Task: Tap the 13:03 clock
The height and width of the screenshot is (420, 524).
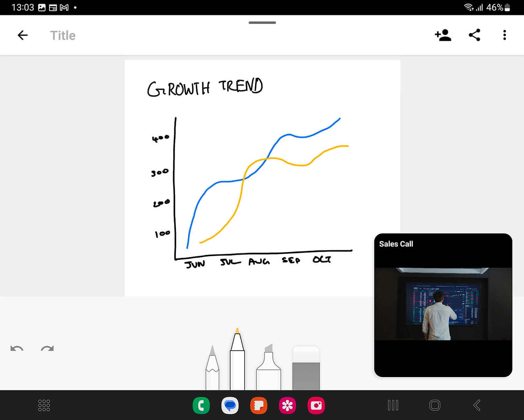Action: [x=23, y=7]
